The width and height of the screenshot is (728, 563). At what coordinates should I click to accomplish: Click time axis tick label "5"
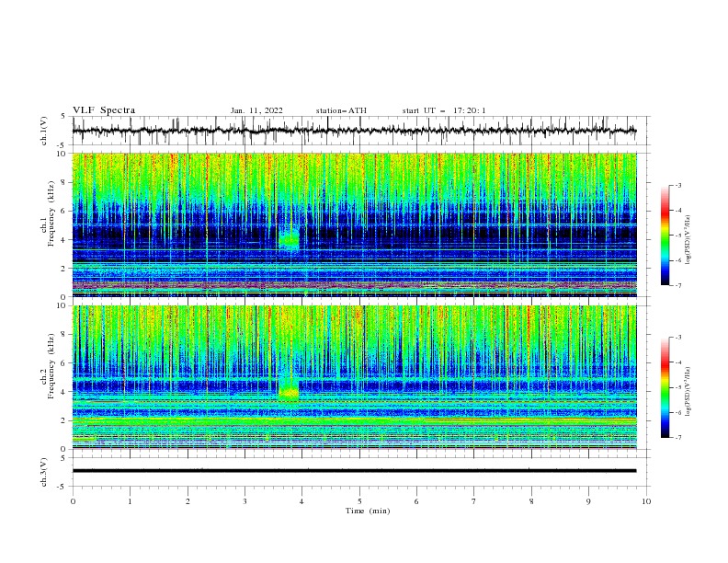(359, 501)
